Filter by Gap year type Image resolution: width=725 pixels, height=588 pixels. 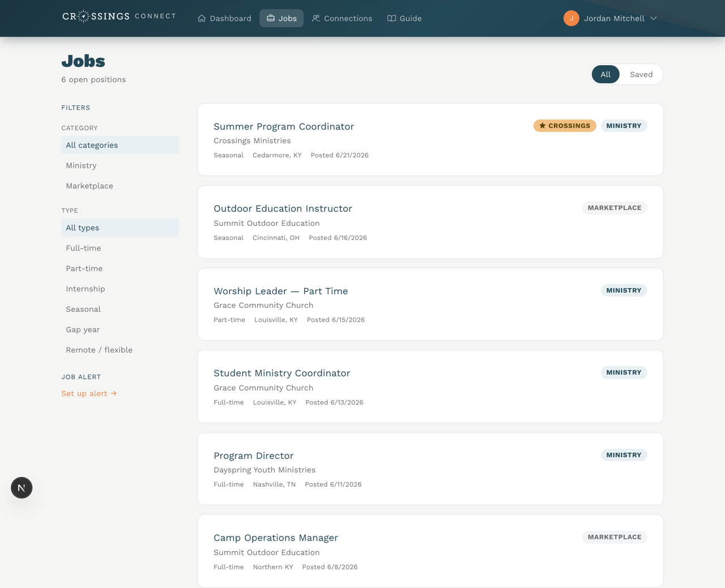coord(120,329)
